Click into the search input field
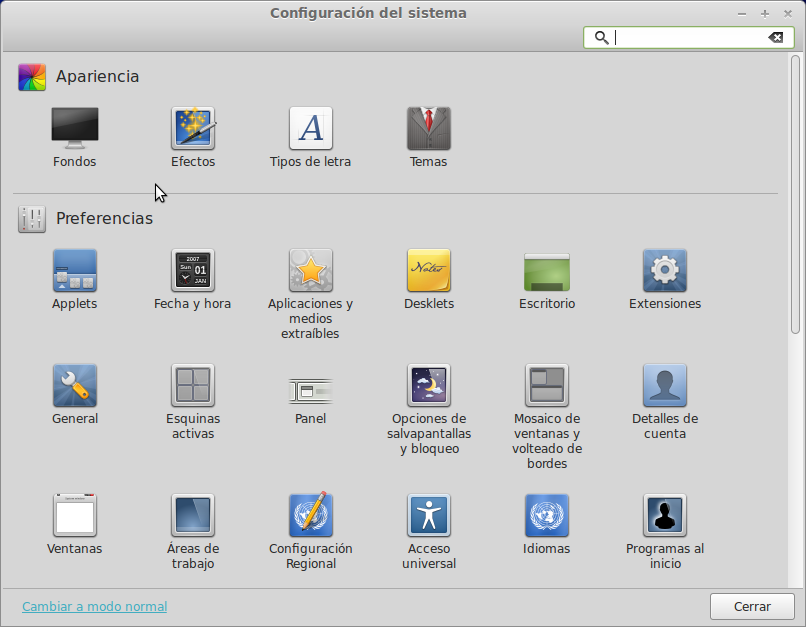806x627 pixels. (688, 37)
